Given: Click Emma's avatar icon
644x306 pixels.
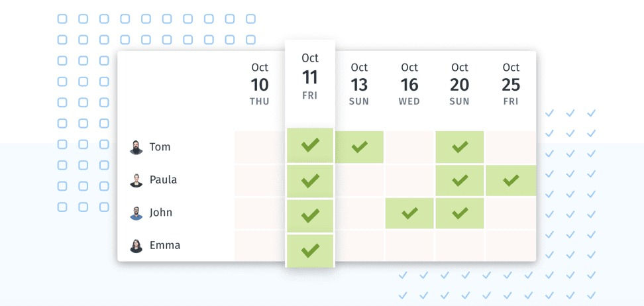Looking at the screenshot, I should coord(136,246).
